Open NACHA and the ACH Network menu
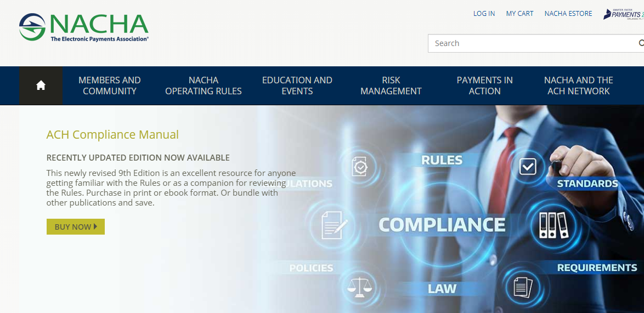Image resolution: width=644 pixels, height=313 pixels. 578,86
